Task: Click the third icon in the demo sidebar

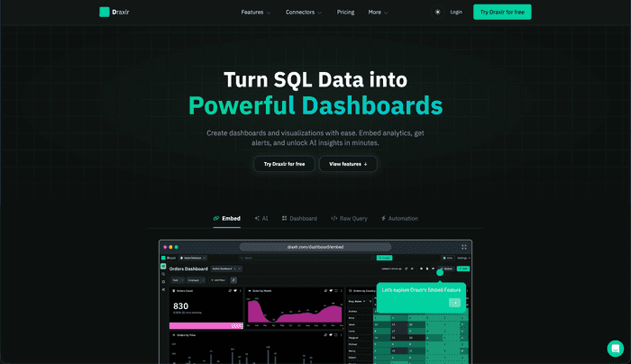Action: pyautogui.click(x=163, y=281)
